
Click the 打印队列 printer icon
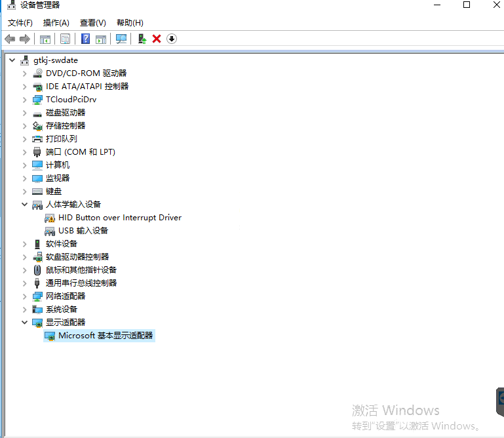click(x=37, y=139)
